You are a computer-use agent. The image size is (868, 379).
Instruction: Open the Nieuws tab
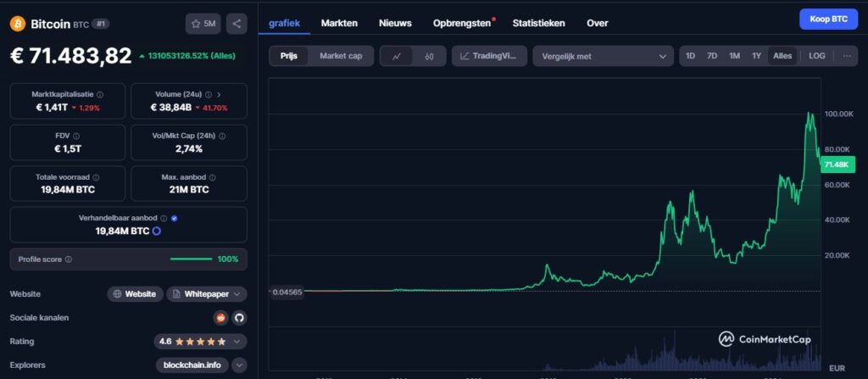coord(395,23)
